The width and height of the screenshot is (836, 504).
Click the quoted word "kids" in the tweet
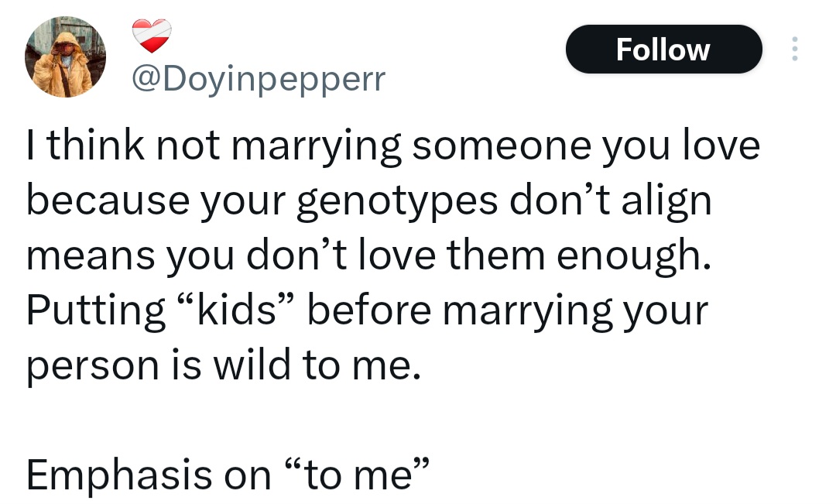237,310
